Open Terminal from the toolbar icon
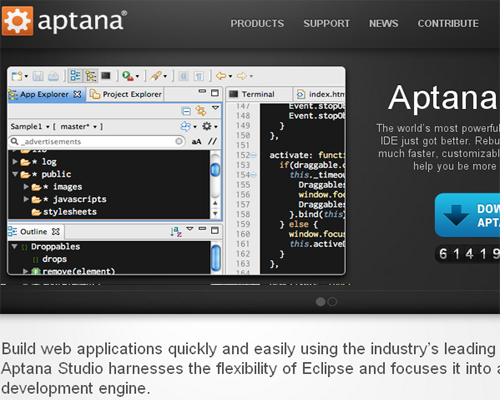Image resolution: width=500 pixels, height=400 pixels. tap(106, 76)
